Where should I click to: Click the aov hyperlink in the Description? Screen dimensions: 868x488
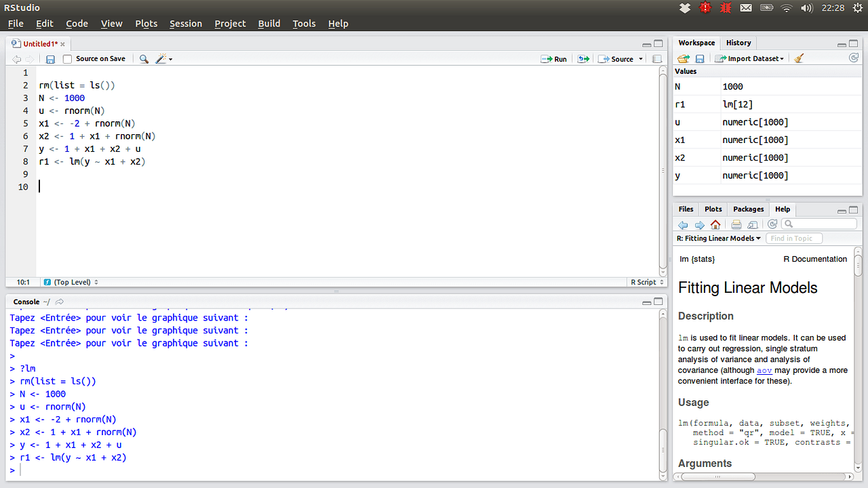coord(764,370)
